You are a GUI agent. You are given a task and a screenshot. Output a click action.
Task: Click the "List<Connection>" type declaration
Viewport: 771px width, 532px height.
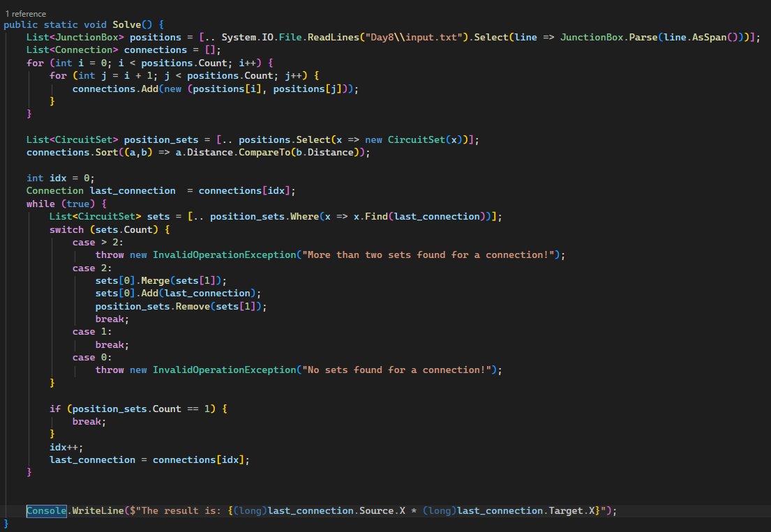pos(73,50)
